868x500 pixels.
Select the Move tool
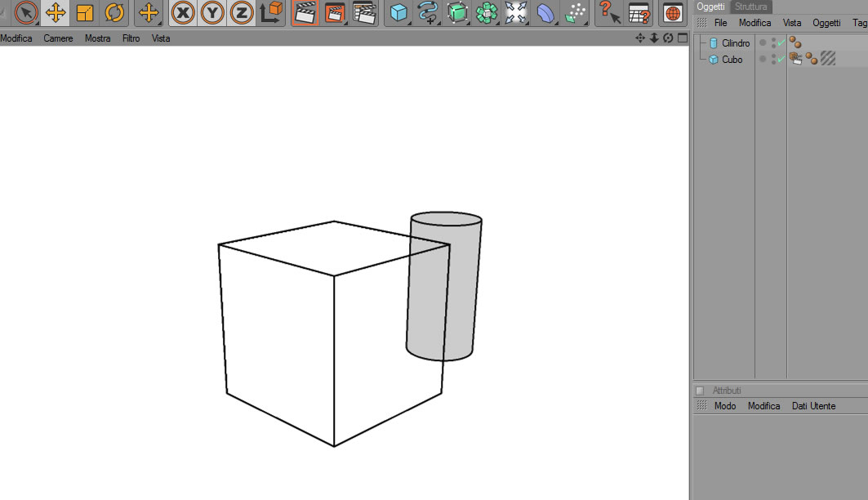point(56,13)
